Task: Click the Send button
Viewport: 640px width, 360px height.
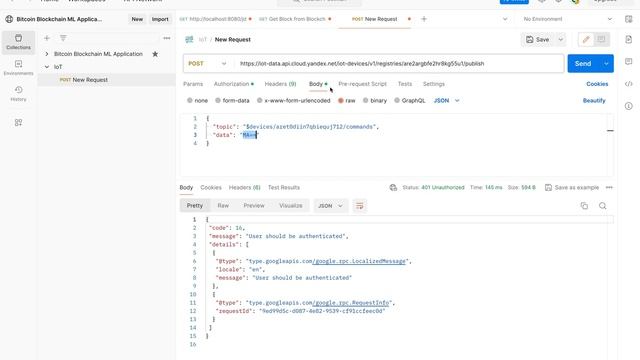Action: click(583, 64)
